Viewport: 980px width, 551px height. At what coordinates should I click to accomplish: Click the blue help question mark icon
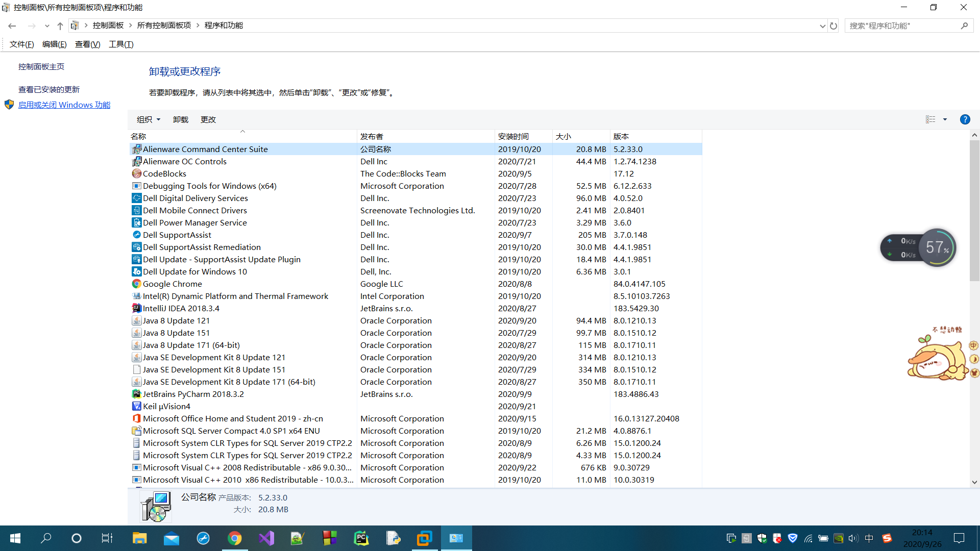965,119
